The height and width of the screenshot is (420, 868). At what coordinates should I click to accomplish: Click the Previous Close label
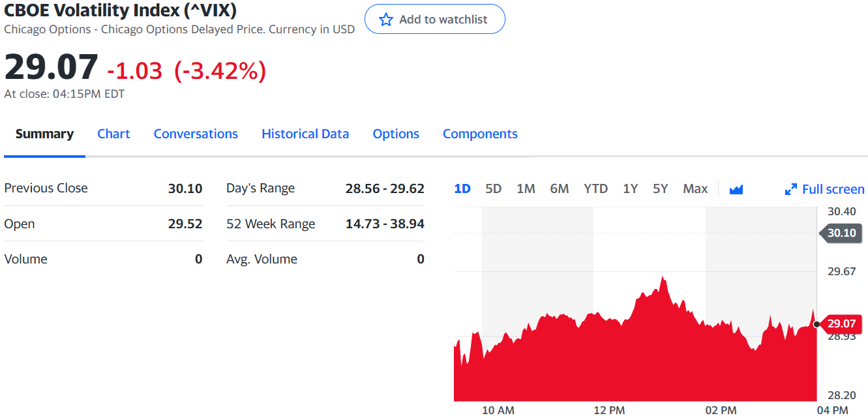tap(46, 188)
